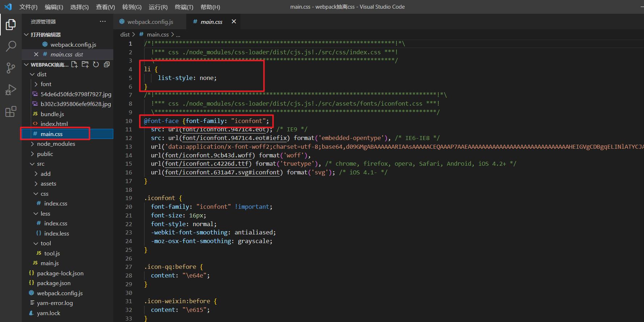Create a new file in workspace
The width and height of the screenshot is (644, 322).
tap(75, 64)
